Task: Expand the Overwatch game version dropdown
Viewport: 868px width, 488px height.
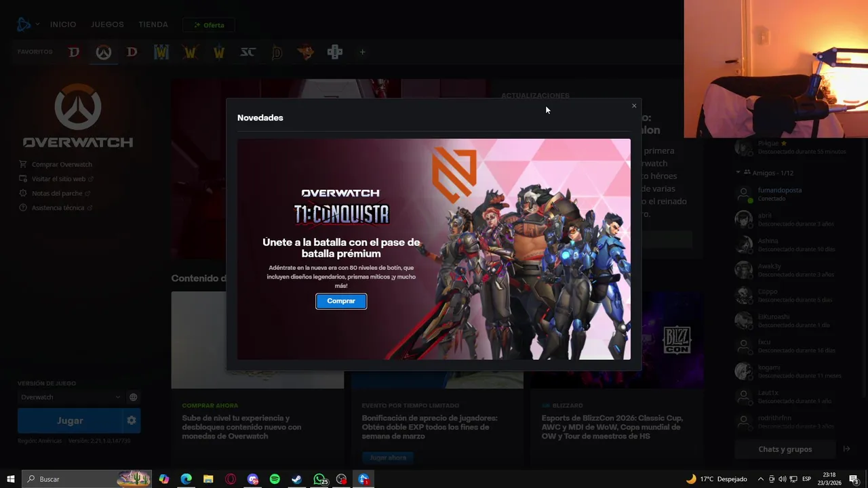Action: point(71,397)
